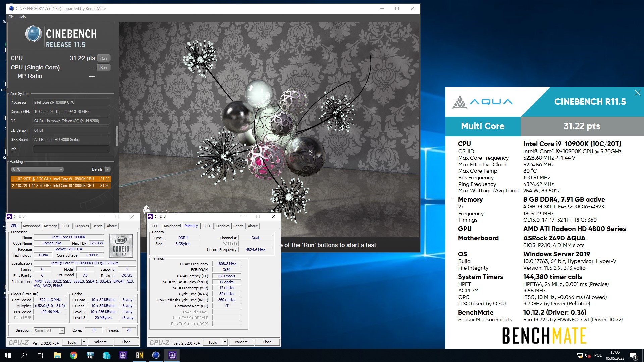Run the CPU Single Core test
This screenshot has width=644, height=362.
click(104, 67)
